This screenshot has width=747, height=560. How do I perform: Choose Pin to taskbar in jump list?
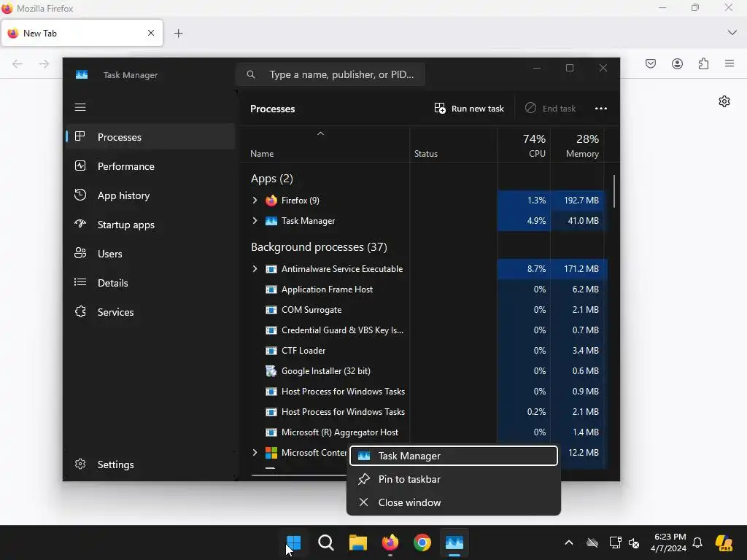pyautogui.click(x=454, y=479)
